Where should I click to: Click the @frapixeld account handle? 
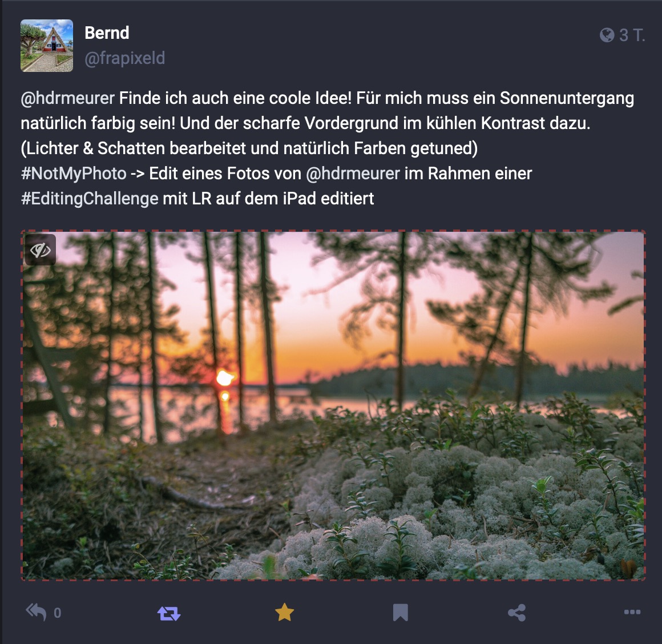click(x=124, y=58)
